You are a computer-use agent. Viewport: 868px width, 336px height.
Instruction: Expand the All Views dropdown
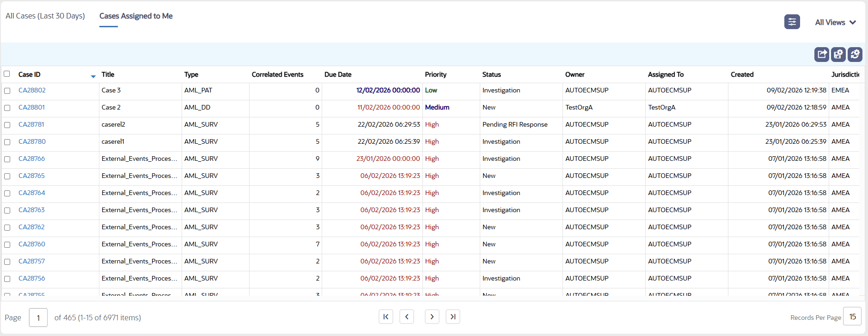click(x=836, y=22)
